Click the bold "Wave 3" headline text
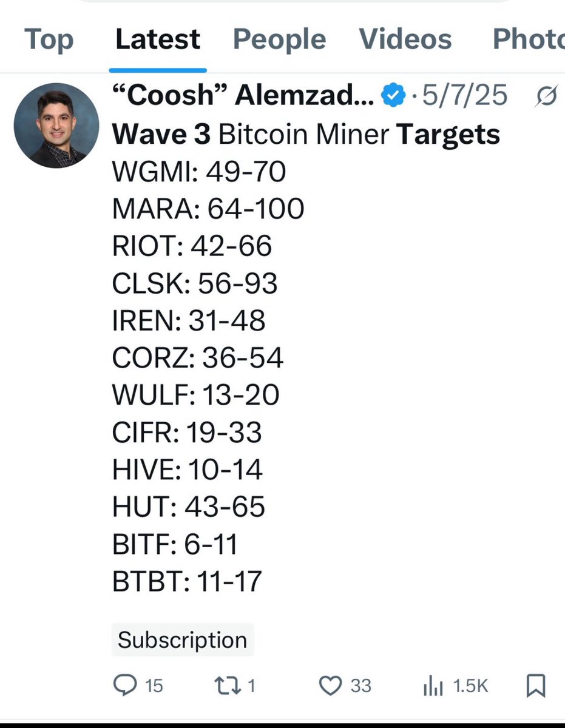The width and height of the screenshot is (565, 728). point(161,134)
